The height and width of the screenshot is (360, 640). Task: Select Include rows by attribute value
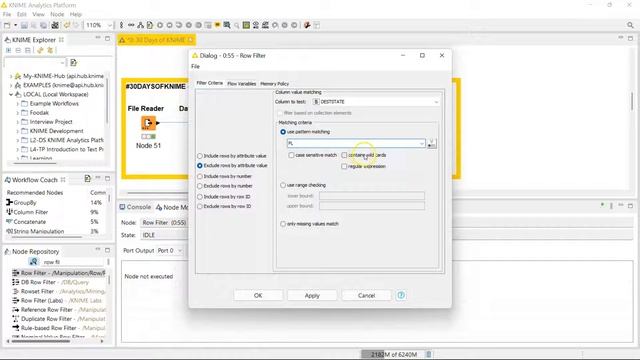200,156
